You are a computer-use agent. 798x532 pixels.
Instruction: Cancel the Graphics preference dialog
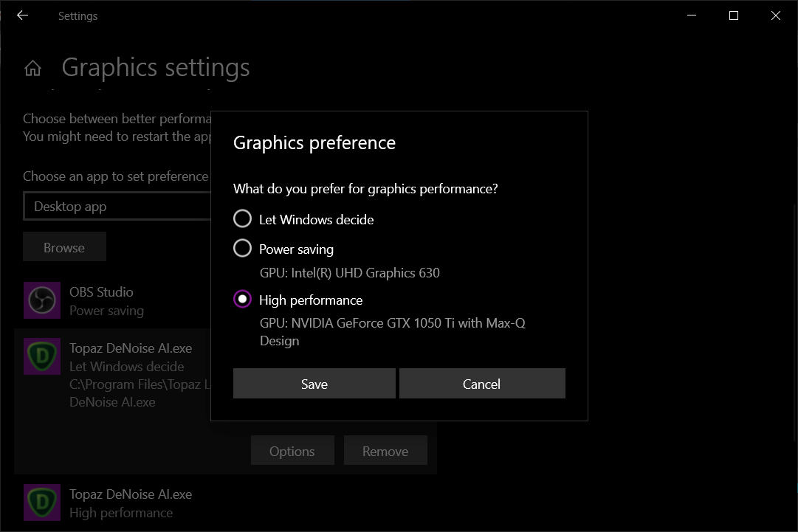pyautogui.click(x=481, y=384)
